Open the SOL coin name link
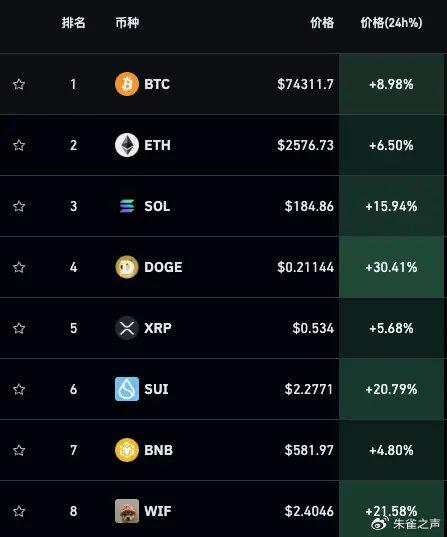The height and width of the screenshot is (537, 447). [x=157, y=206]
